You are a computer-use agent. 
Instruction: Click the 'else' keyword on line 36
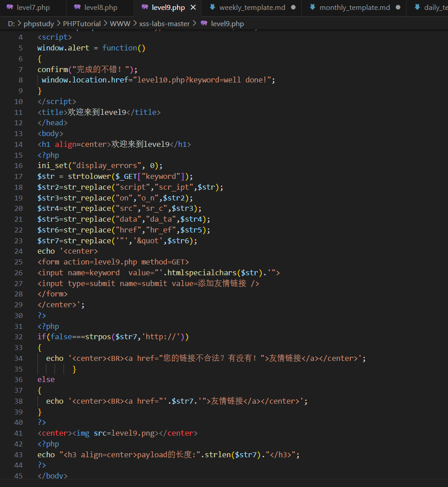tap(46, 379)
